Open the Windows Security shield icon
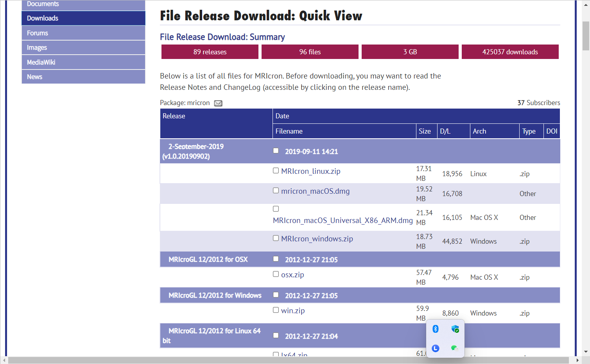The width and height of the screenshot is (590, 364). tap(455, 329)
